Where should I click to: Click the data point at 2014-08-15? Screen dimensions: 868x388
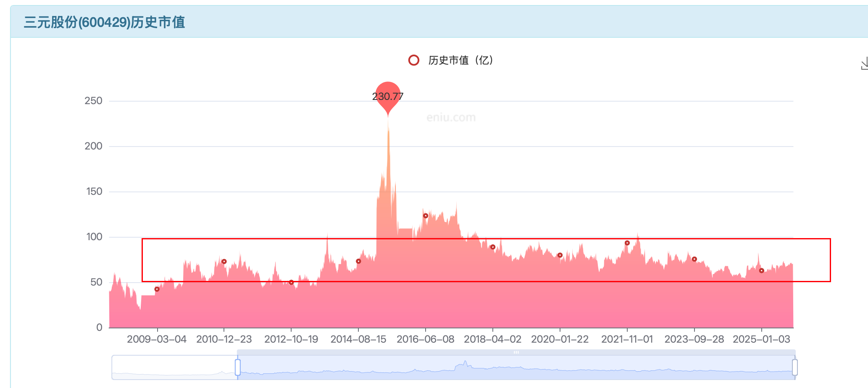tap(358, 261)
